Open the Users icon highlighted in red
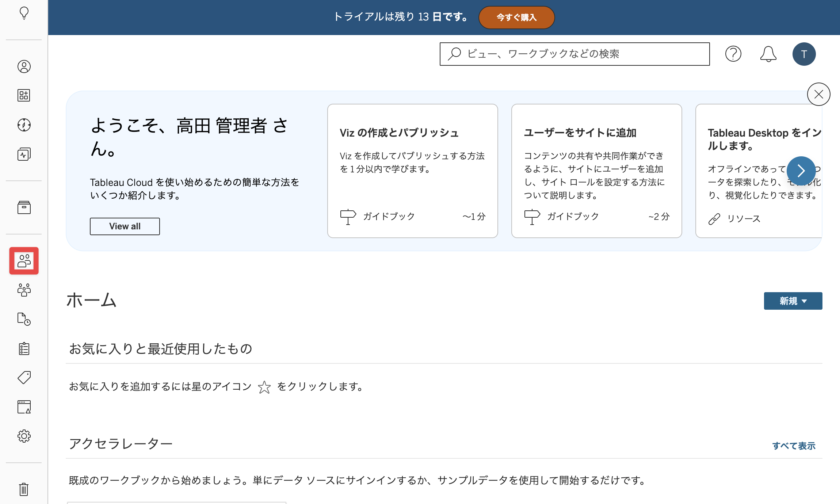 pos(24,261)
